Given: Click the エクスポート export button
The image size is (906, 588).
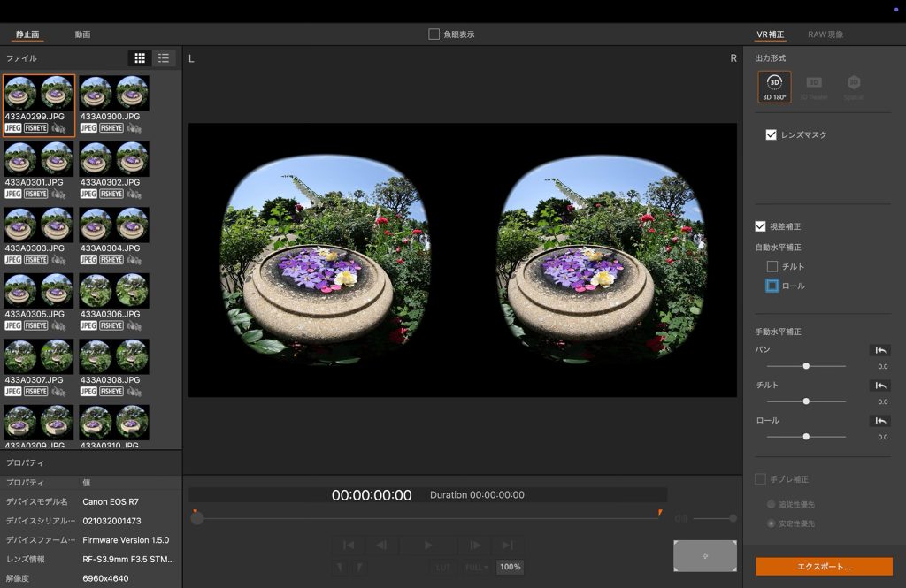Looking at the screenshot, I should coord(824,566).
